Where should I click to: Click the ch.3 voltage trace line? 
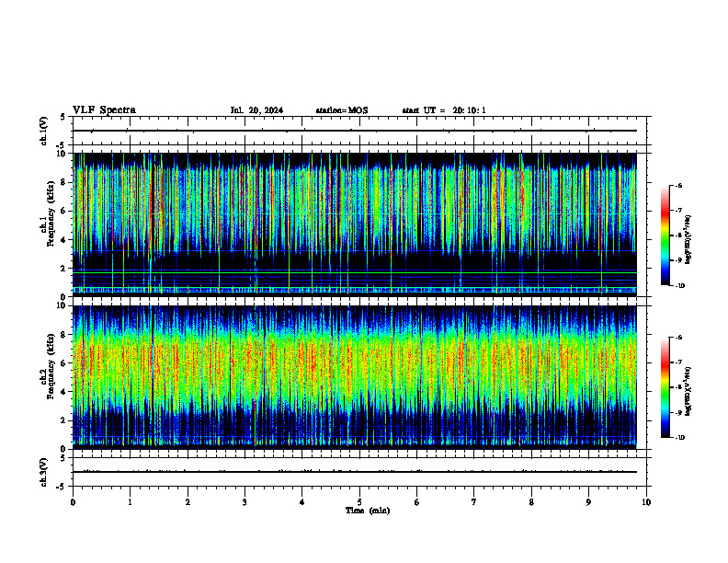point(355,472)
